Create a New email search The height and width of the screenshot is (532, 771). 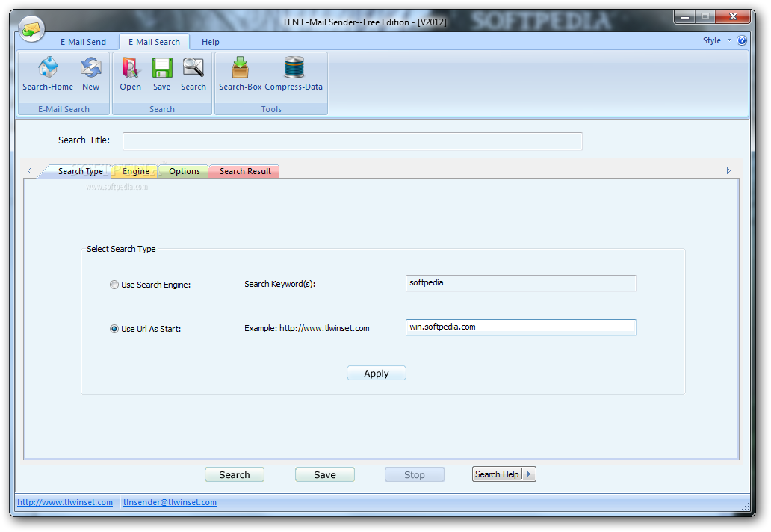[x=91, y=74]
